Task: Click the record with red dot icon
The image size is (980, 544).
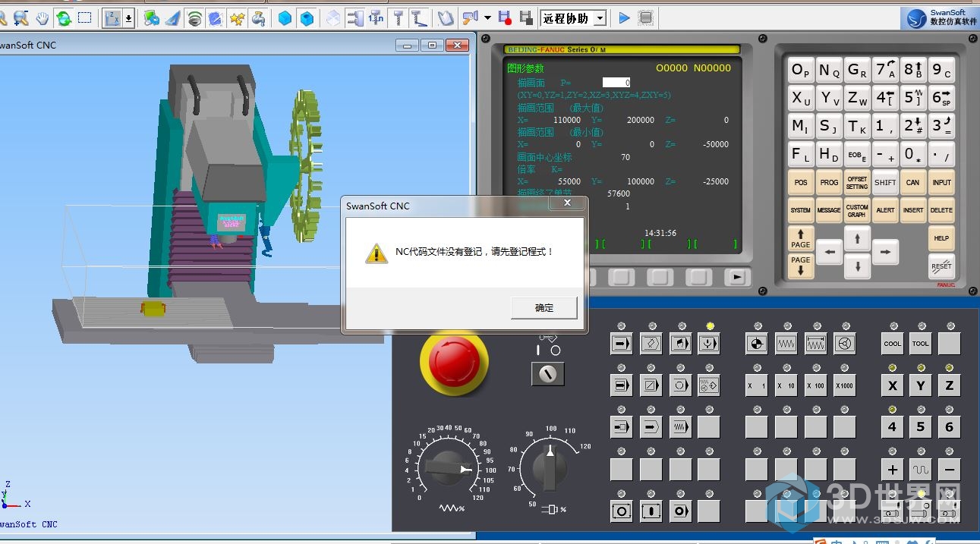Action: [505, 17]
